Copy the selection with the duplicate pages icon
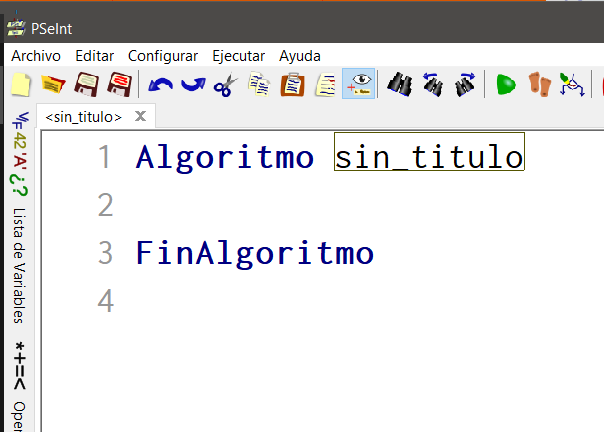 tap(259, 84)
